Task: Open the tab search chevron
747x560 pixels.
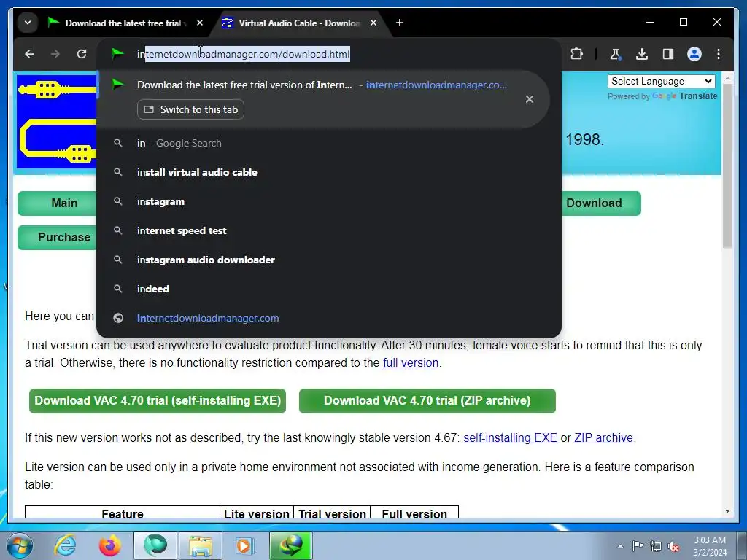Action: [28, 23]
